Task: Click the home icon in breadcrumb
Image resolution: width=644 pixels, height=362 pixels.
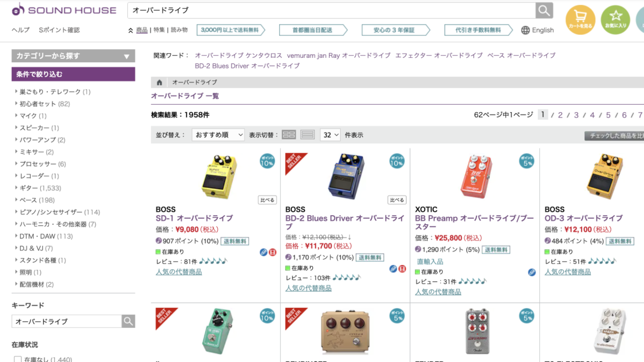Action: [159, 83]
